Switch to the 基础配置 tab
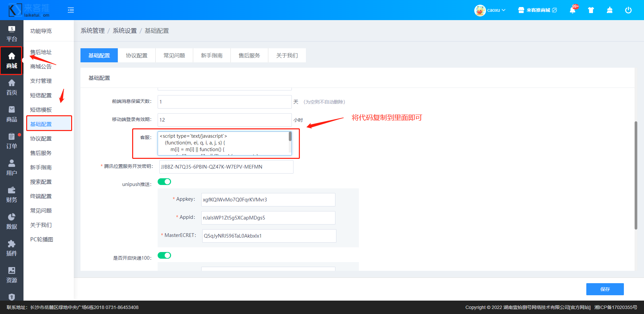The image size is (644, 314). [99, 55]
